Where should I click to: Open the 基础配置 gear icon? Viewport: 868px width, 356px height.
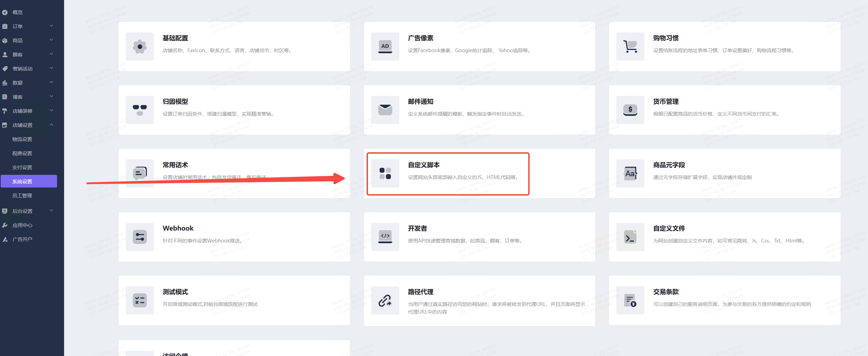pyautogui.click(x=140, y=47)
